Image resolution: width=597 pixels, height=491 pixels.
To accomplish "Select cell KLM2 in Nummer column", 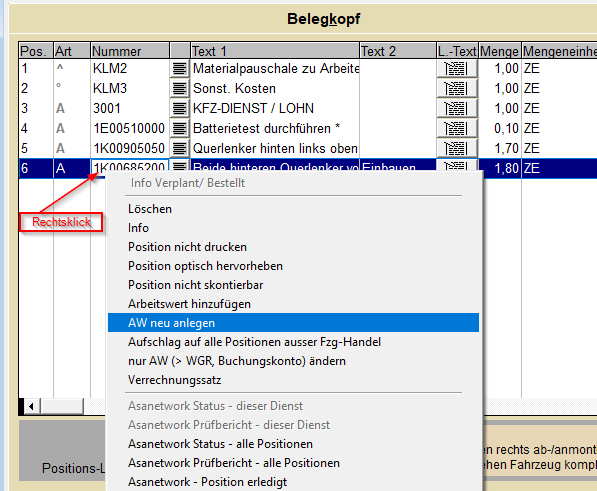I will pos(130,69).
